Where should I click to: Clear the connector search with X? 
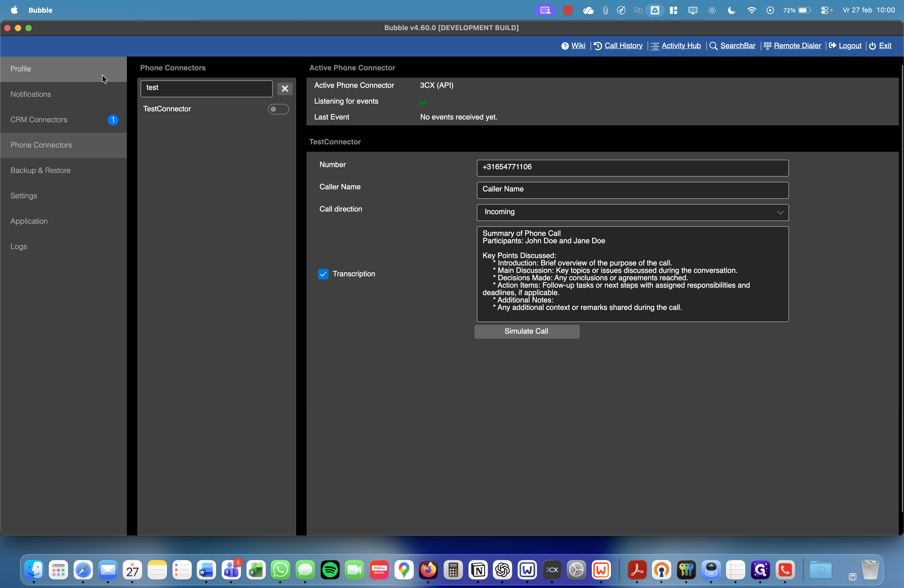(x=284, y=89)
